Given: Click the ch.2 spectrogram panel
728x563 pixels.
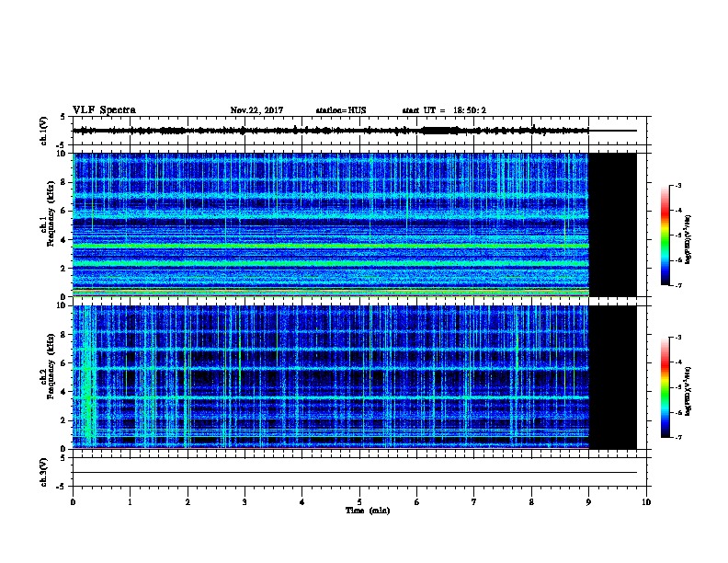Looking at the screenshot, I should point(354,377).
